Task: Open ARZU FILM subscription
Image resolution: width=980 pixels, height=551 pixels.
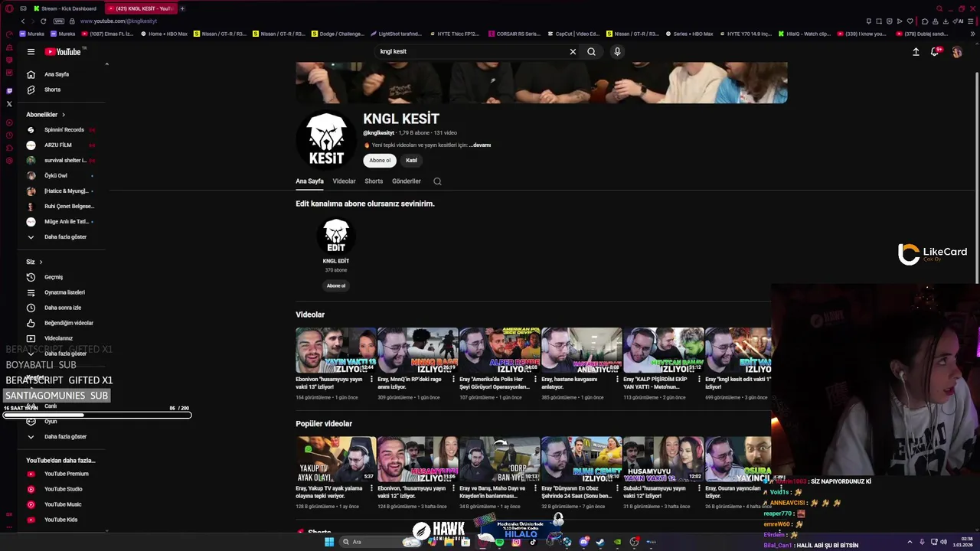Action: click(60, 145)
